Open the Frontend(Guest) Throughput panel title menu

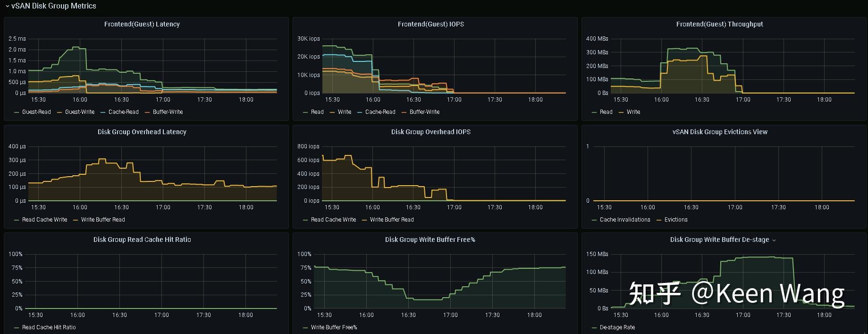[719, 24]
